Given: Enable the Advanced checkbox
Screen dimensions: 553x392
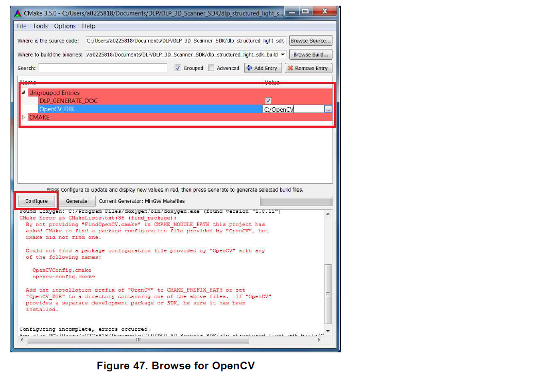Looking at the screenshot, I should 211,68.
